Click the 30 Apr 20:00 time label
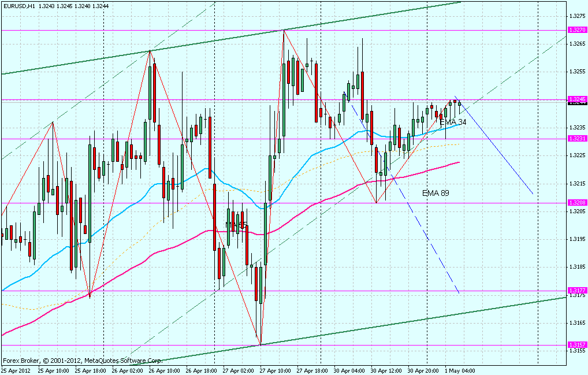 pyautogui.click(x=424, y=371)
